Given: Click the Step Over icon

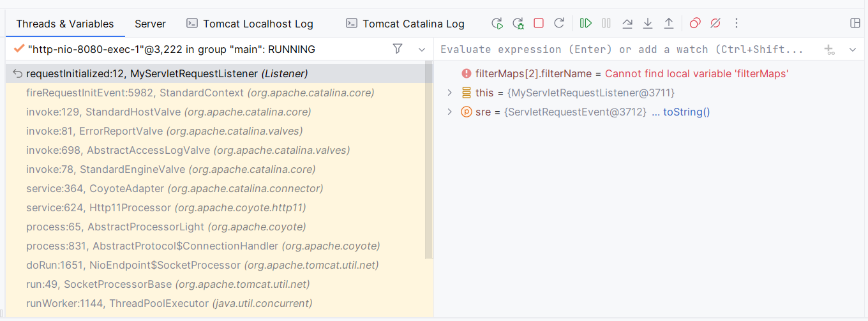Looking at the screenshot, I should 627,24.
